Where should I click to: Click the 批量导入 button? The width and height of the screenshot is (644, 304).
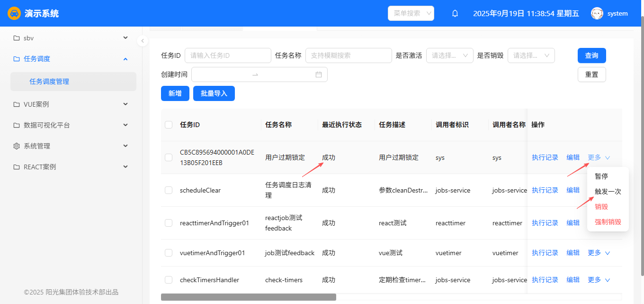(x=214, y=93)
